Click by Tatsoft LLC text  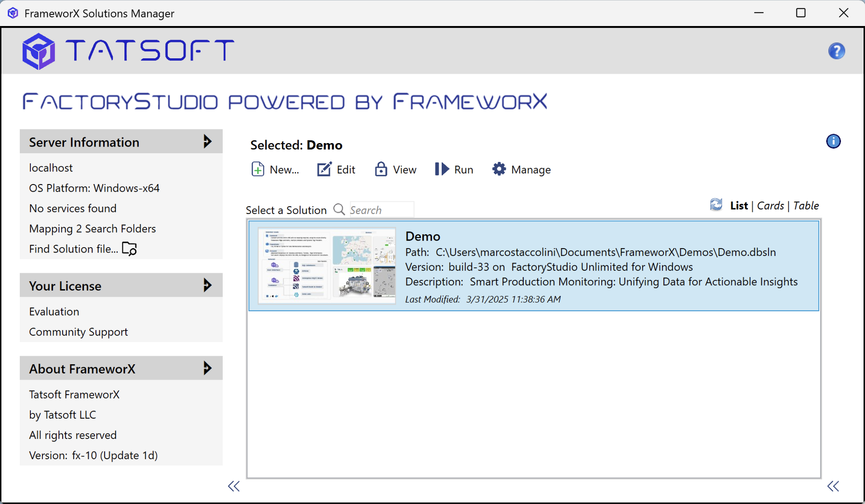63,415
